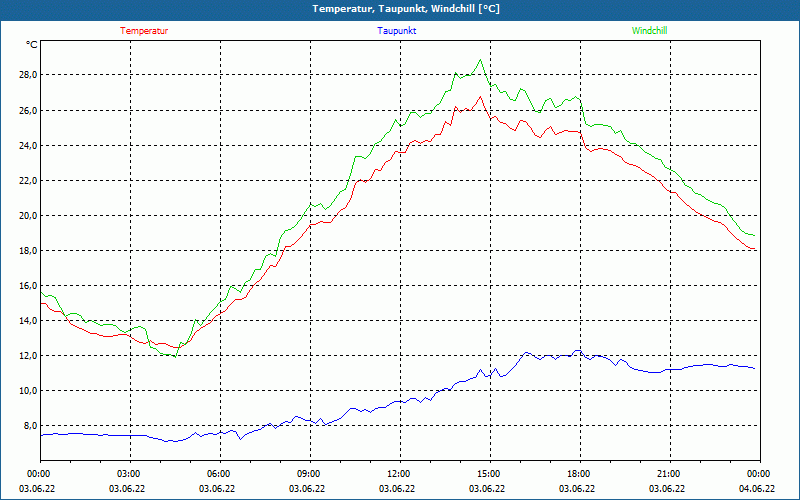Click the 16,0 y-axis value
This screenshot has height=500, width=800.
pos(29,286)
